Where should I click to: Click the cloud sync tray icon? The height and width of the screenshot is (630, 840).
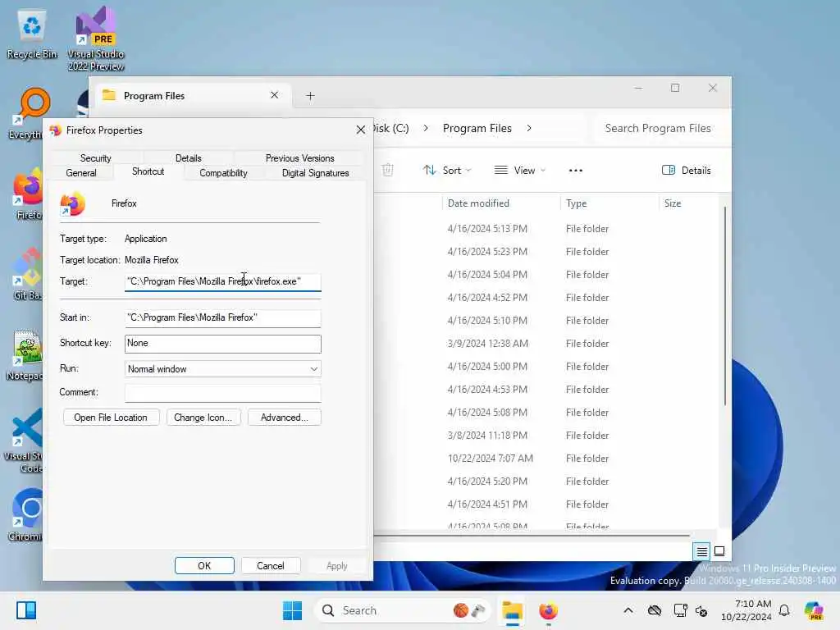click(654, 610)
